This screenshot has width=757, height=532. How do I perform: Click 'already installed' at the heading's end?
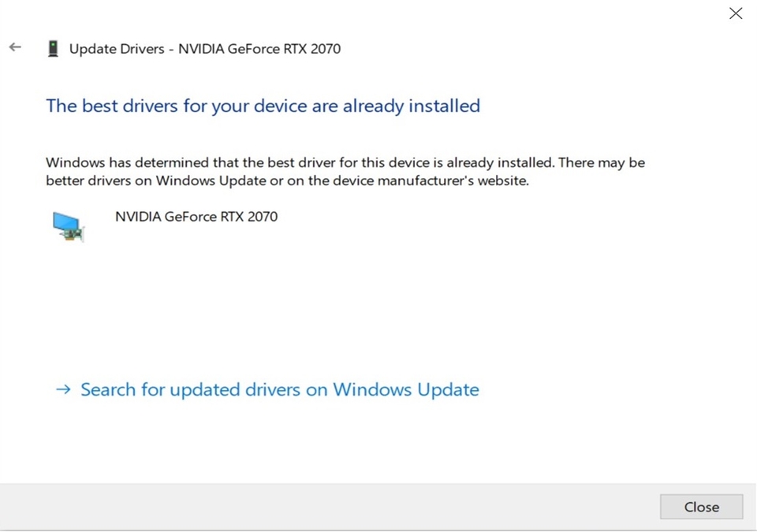tap(412, 106)
